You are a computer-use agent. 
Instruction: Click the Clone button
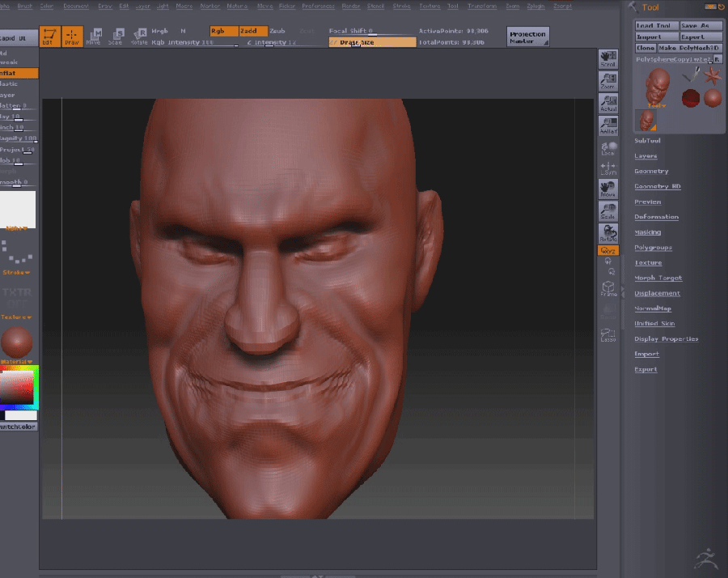[645, 48]
